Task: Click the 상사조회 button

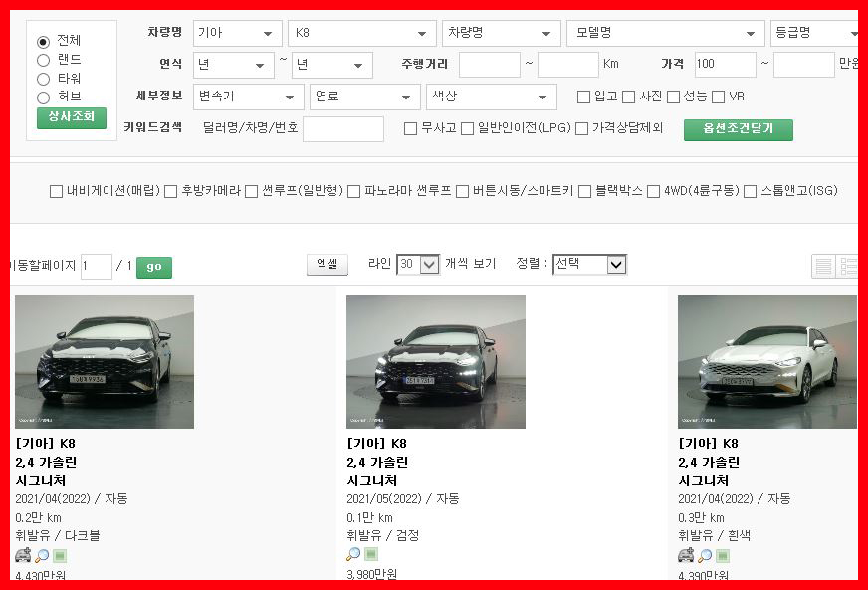Action: (x=72, y=117)
